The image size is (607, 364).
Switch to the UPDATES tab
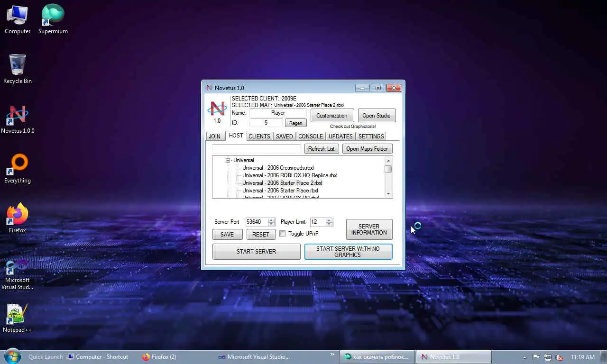[340, 136]
